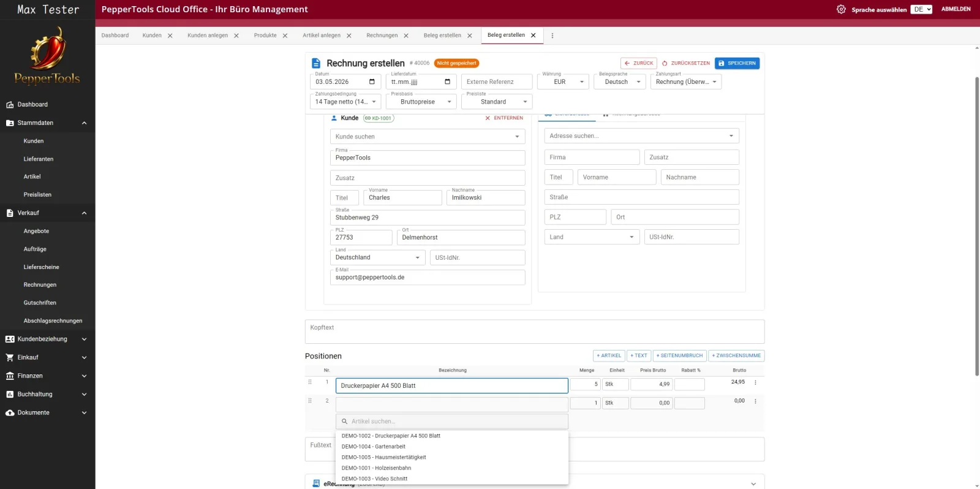Click the Rechnung erstellen document icon
This screenshot has width=980, height=489.
click(x=316, y=63)
